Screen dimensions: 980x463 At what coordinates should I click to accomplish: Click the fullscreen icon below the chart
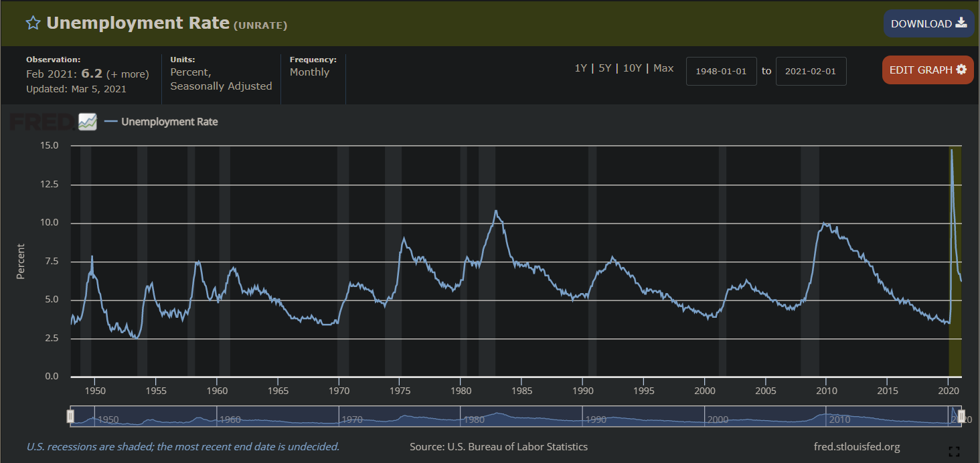pyautogui.click(x=955, y=451)
